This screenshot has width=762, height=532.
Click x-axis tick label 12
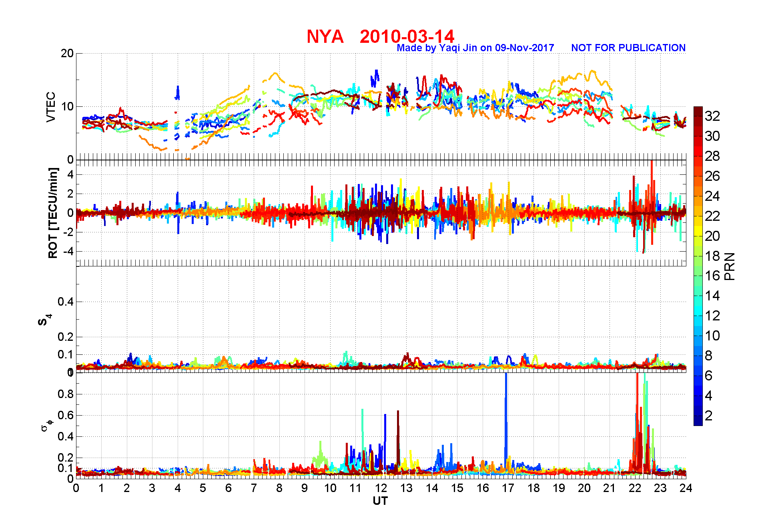[381, 488]
